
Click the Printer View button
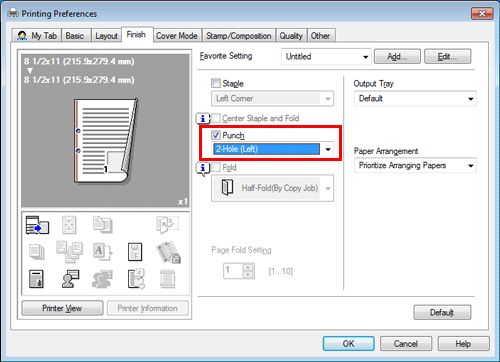[x=62, y=308]
